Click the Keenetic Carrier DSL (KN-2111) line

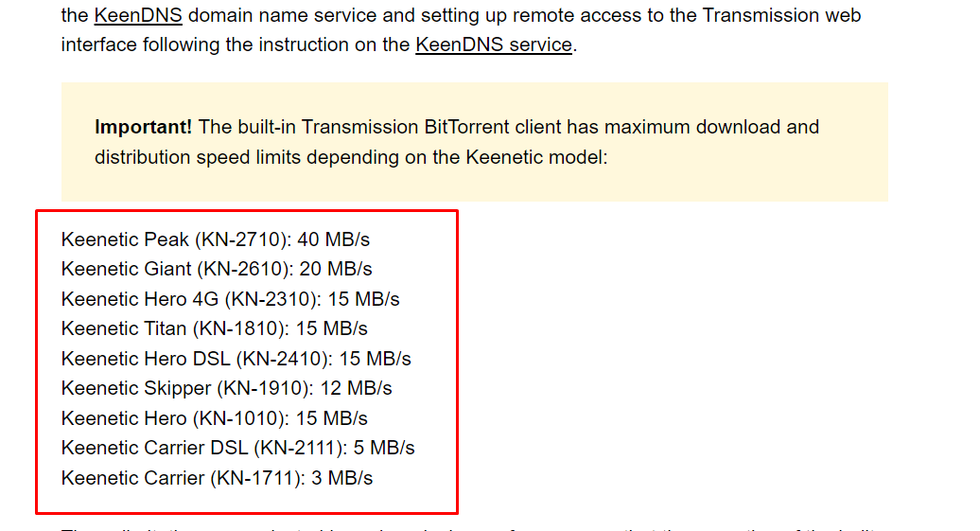point(238,448)
